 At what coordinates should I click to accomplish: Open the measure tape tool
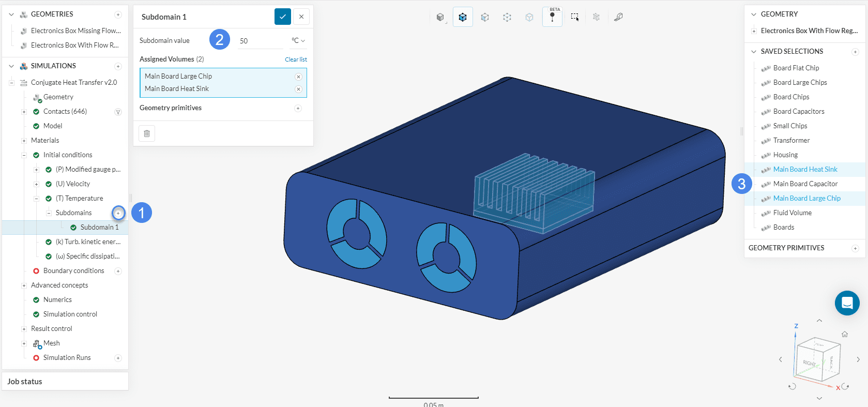(x=618, y=17)
